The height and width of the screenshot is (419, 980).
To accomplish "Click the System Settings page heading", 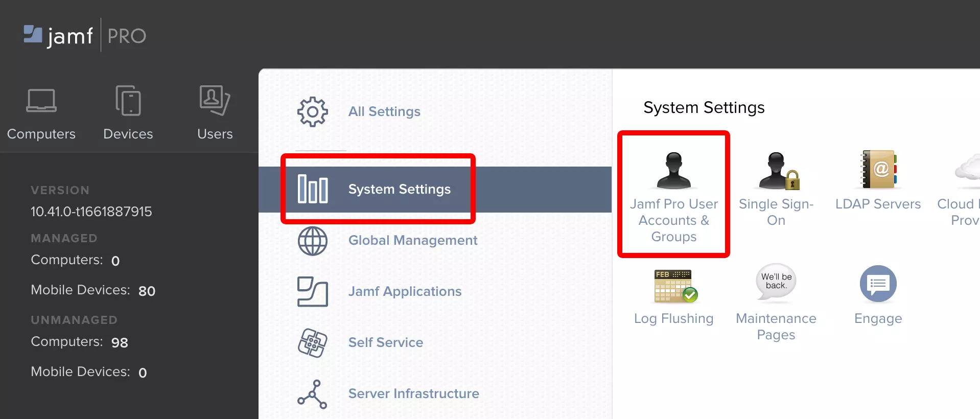I will (x=704, y=108).
